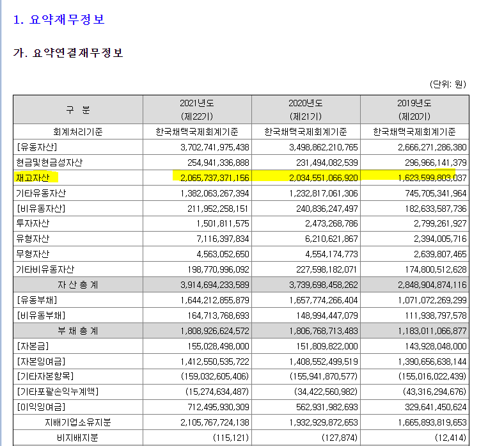504x446 pixels.
Task: Select the '구 분' header cell
Action: (x=78, y=109)
